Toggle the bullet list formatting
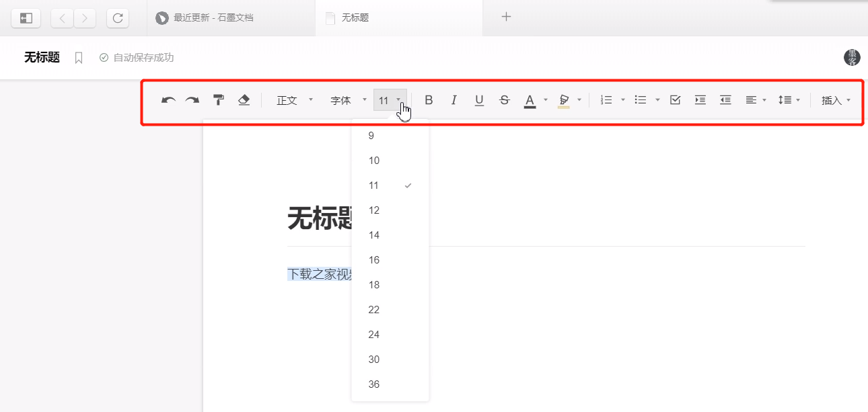 (640, 99)
